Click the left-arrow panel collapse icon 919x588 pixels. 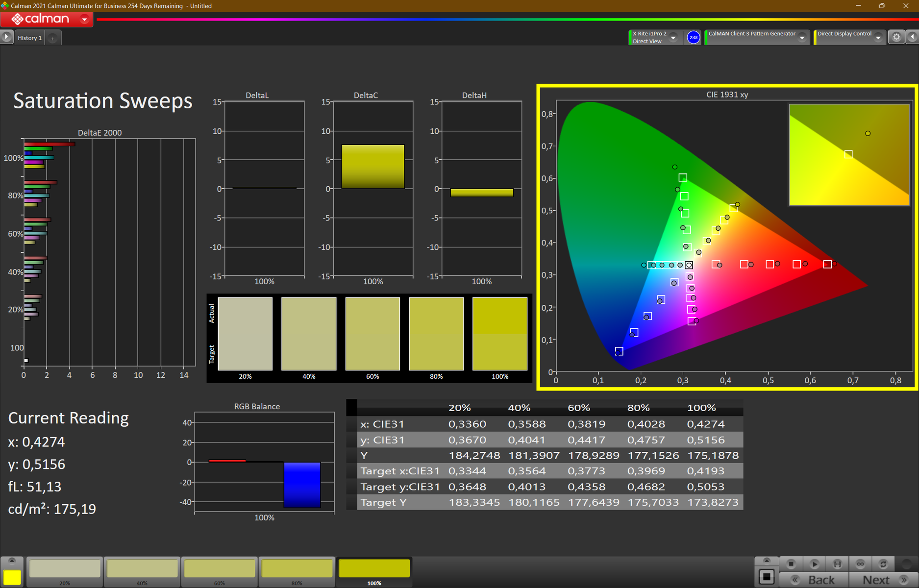point(912,37)
